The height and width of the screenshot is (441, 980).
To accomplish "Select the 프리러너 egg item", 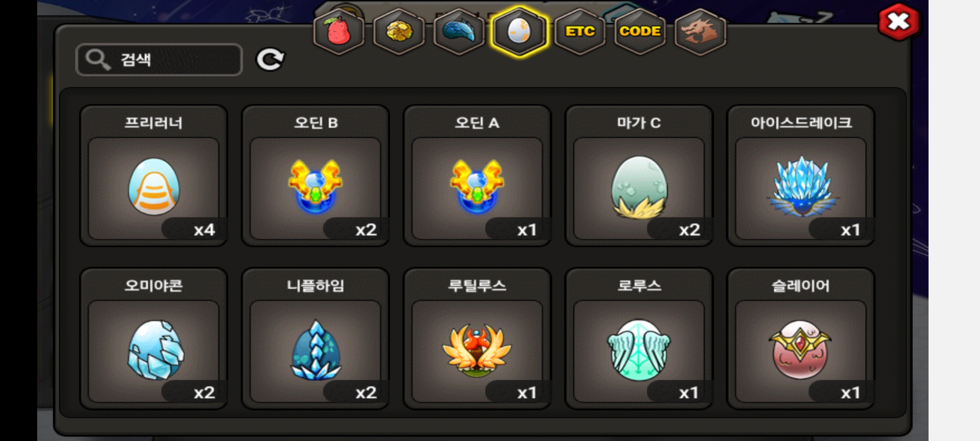I will tap(154, 176).
